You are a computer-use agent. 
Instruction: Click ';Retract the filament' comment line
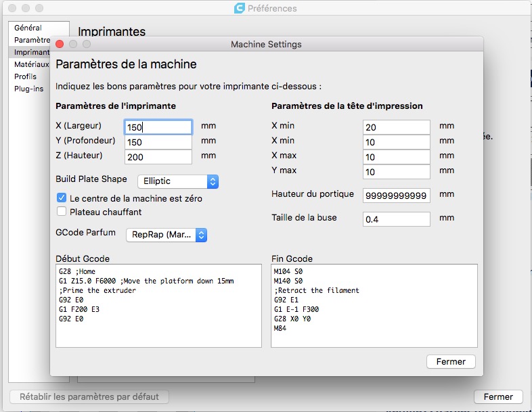point(317,290)
